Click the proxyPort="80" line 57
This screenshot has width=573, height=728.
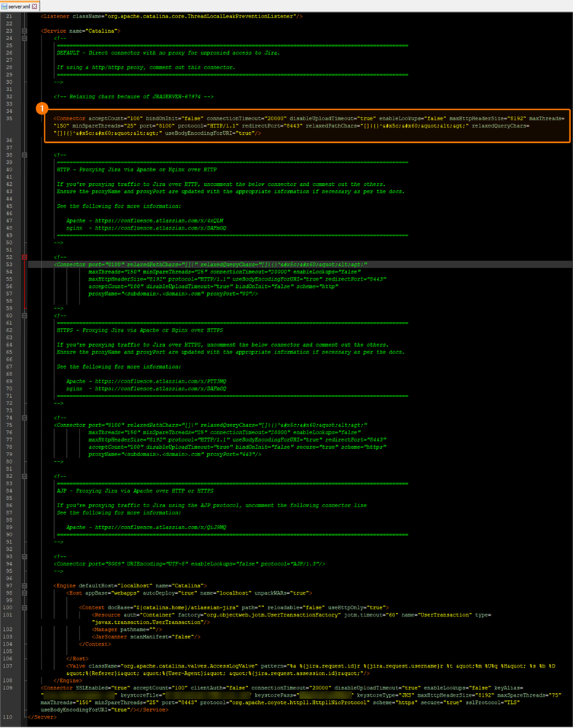pyautogui.click(x=174, y=294)
